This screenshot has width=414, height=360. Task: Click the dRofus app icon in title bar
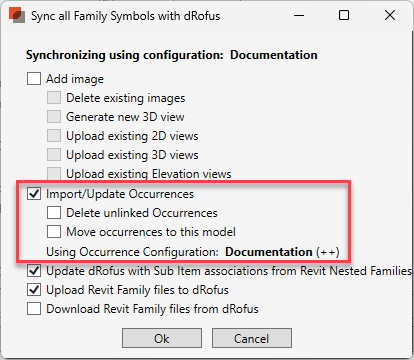pyautogui.click(x=17, y=15)
